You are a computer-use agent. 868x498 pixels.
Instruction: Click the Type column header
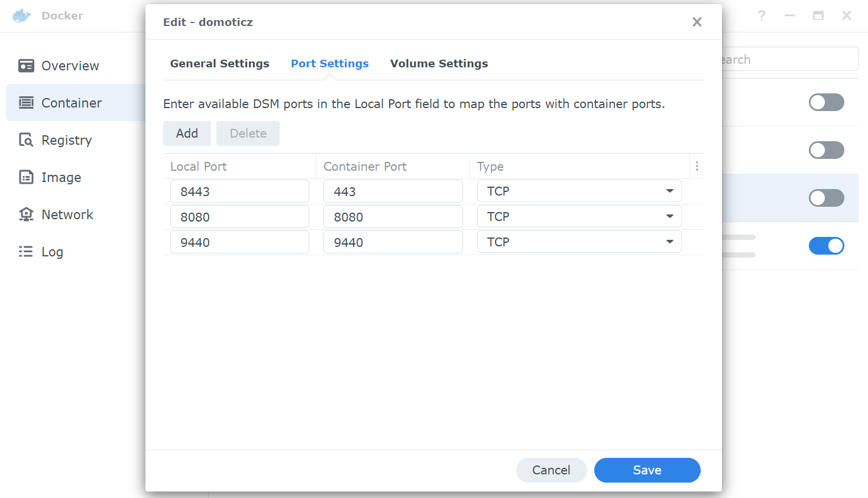point(579,167)
